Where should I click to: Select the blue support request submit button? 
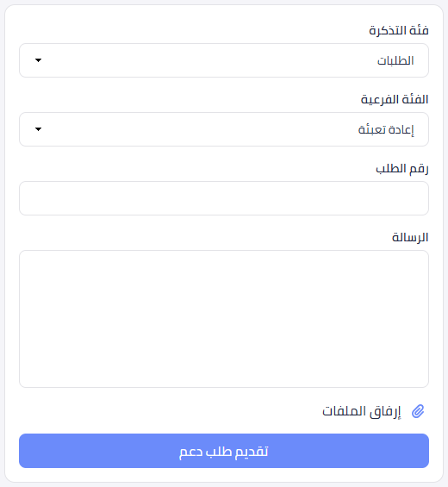[x=224, y=451]
